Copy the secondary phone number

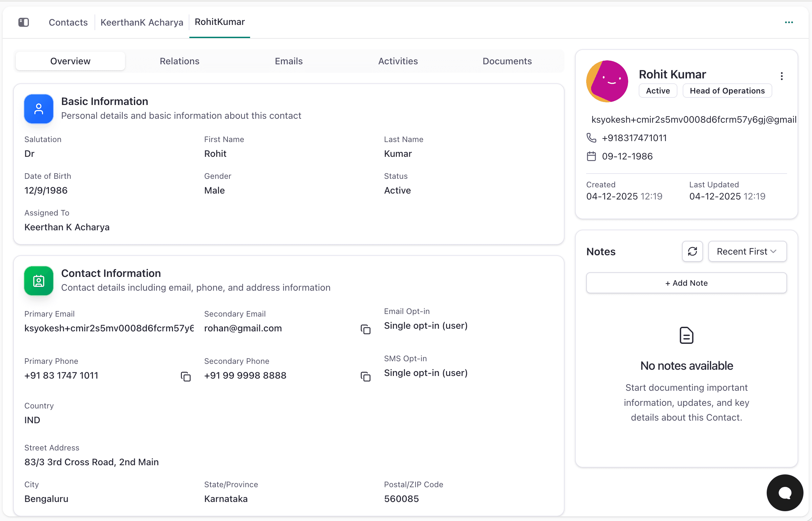coord(366,377)
